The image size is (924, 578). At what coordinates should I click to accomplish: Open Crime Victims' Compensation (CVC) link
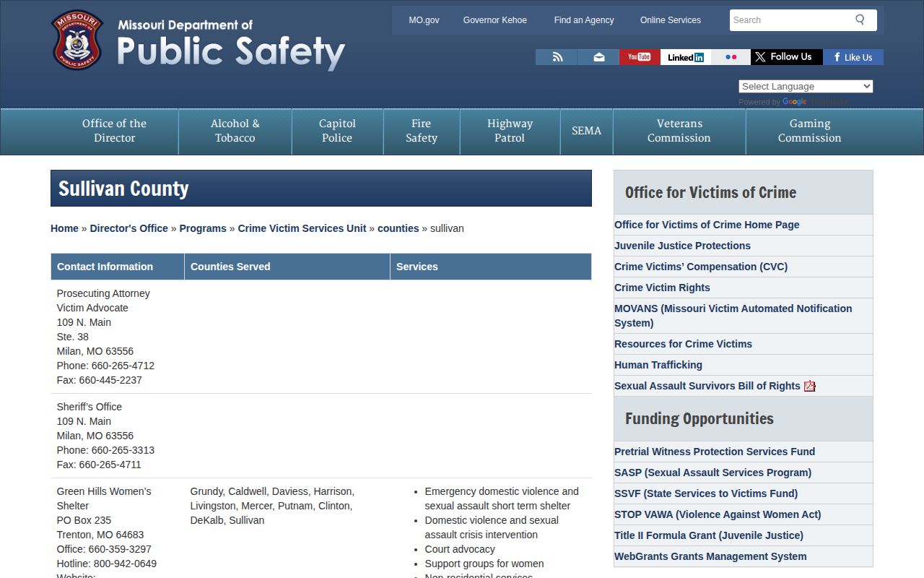[701, 267]
